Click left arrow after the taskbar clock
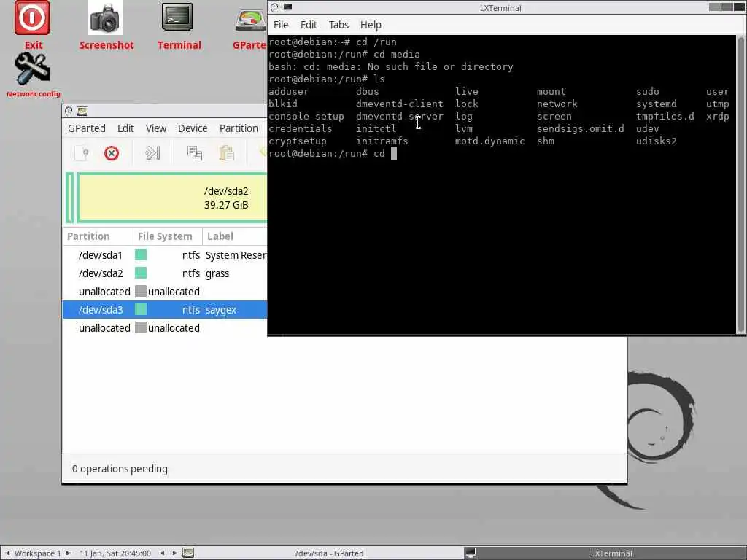Screen dimensions: 747x560 pos(162,553)
